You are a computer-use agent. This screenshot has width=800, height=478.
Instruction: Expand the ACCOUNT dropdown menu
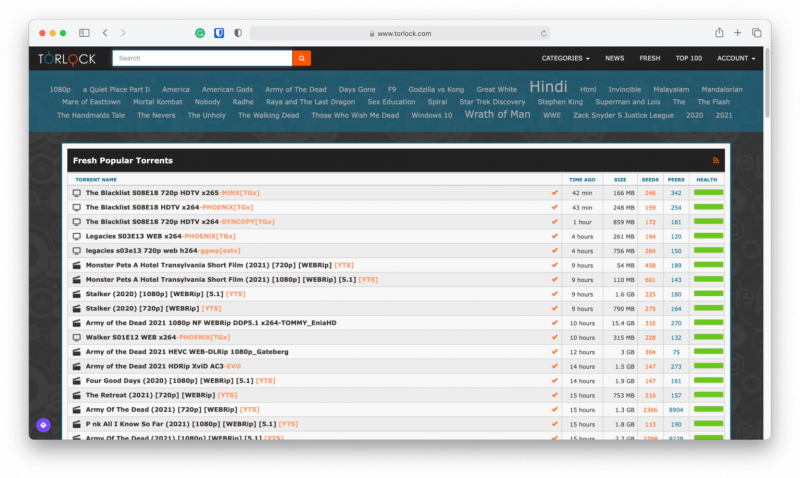(736, 58)
